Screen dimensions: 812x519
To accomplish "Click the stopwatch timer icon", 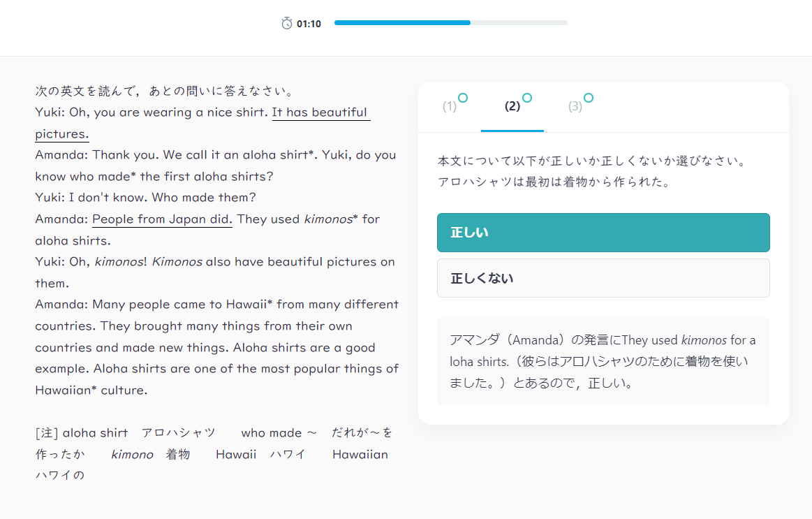I will tap(287, 24).
